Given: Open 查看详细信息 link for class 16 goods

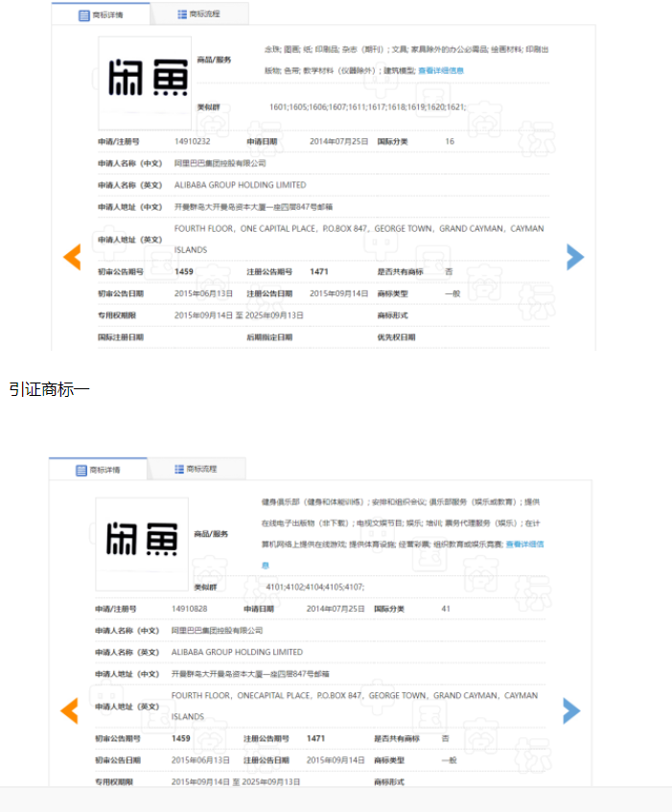Looking at the screenshot, I should [441, 70].
